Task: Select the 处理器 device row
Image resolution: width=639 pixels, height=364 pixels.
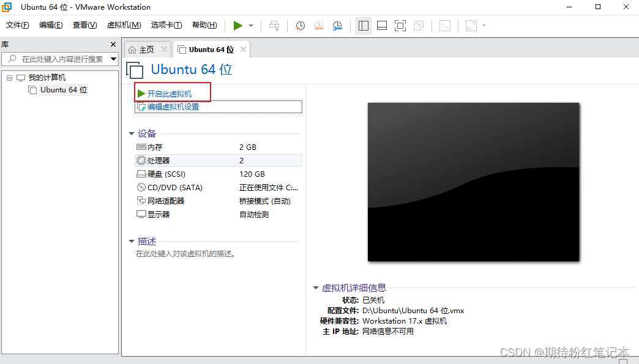Action: click(x=219, y=160)
